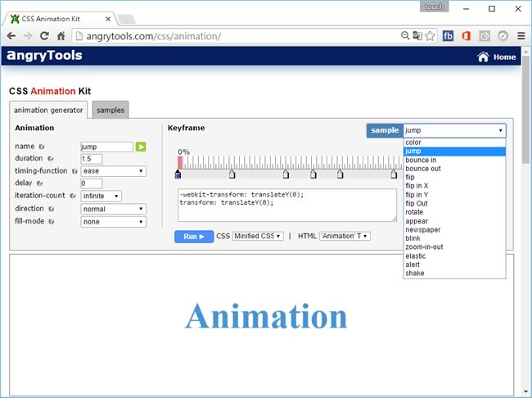This screenshot has height=398, width=532.
Task: Open the Minified CSS dropdown
Action: click(x=258, y=236)
